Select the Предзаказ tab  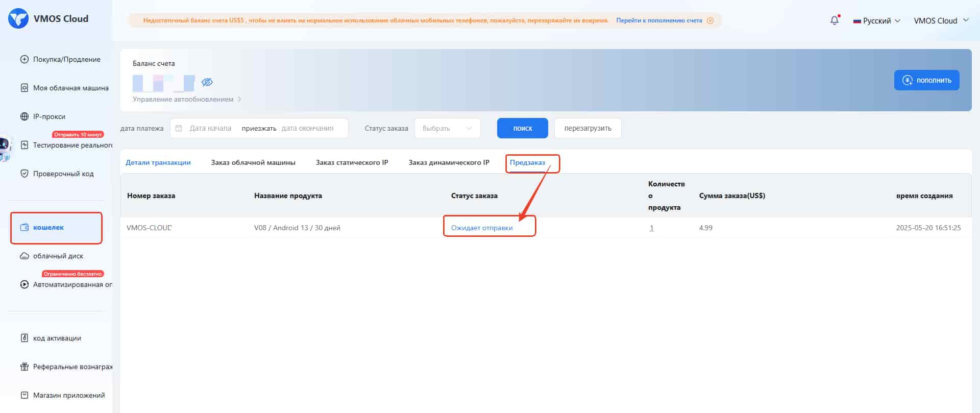[x=527, y=162]
